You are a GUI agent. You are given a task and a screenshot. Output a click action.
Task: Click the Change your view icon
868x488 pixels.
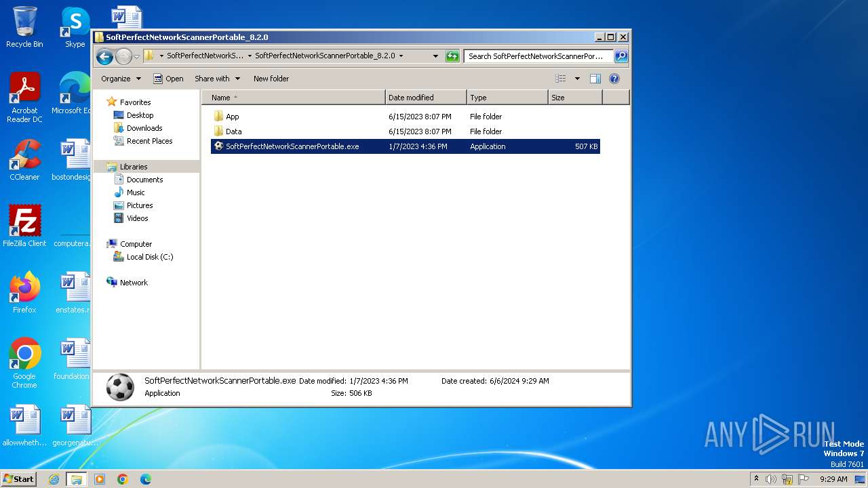tap(561, 79)
